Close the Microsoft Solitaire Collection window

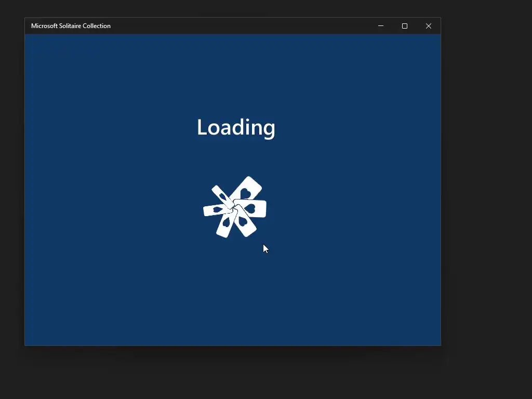coord(429,26)
